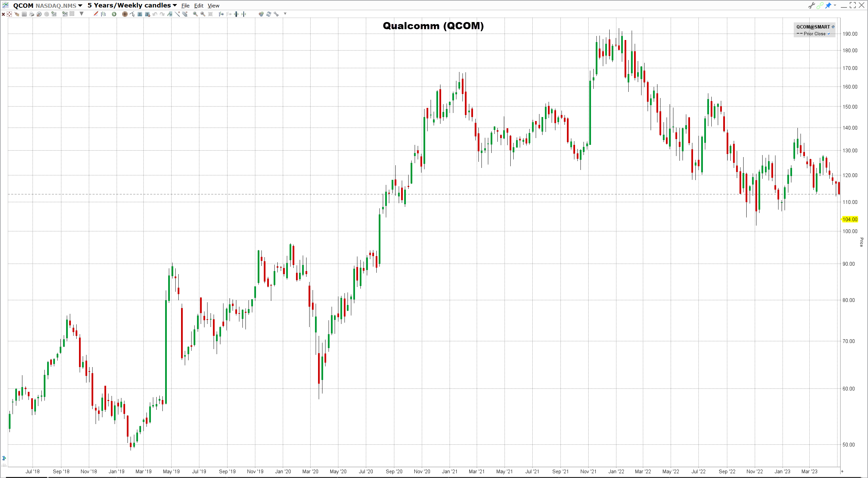Click the bar chart type icon
868x478 pixels.
[103, 14]
